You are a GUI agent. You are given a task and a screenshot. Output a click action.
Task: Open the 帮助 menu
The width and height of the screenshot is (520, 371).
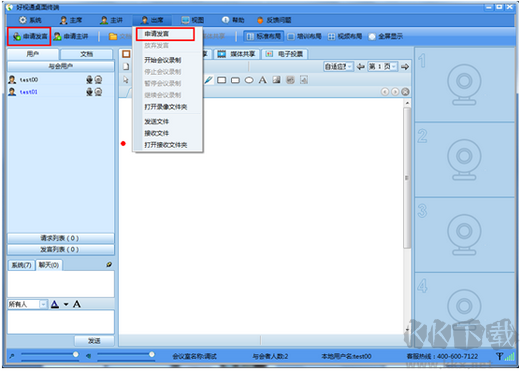click(233, 20)
